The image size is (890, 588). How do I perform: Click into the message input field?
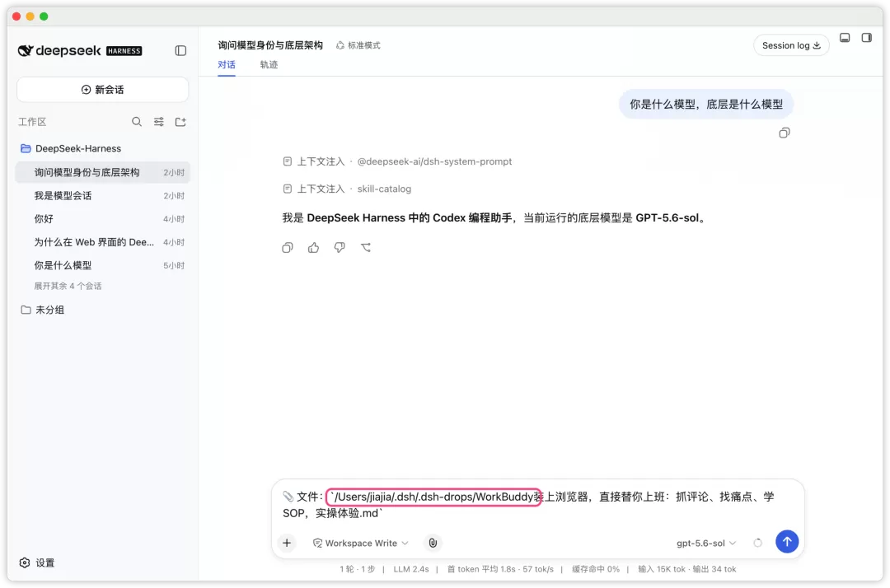pos(537,505)
